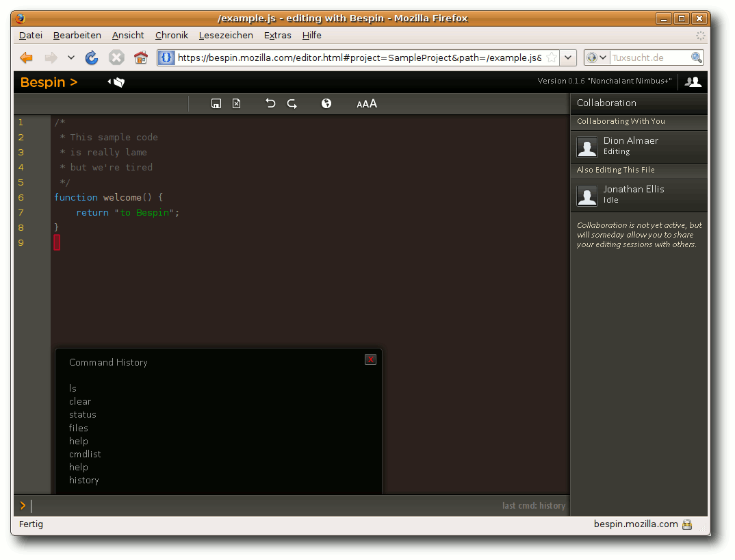The width and height of the screenshot is (735, 560).
Task: Change font size with the AAA icon
Action: [x=367, y=103]
